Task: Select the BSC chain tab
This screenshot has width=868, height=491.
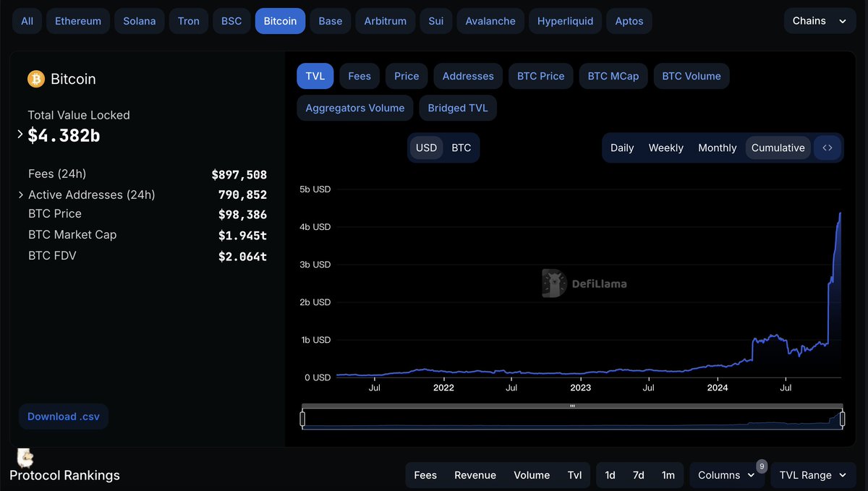Action: coord(231,21)
